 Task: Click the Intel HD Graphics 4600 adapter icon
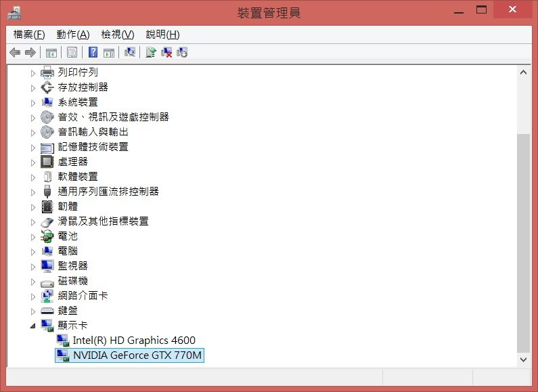pyautogui.click(x=63, y=341)
